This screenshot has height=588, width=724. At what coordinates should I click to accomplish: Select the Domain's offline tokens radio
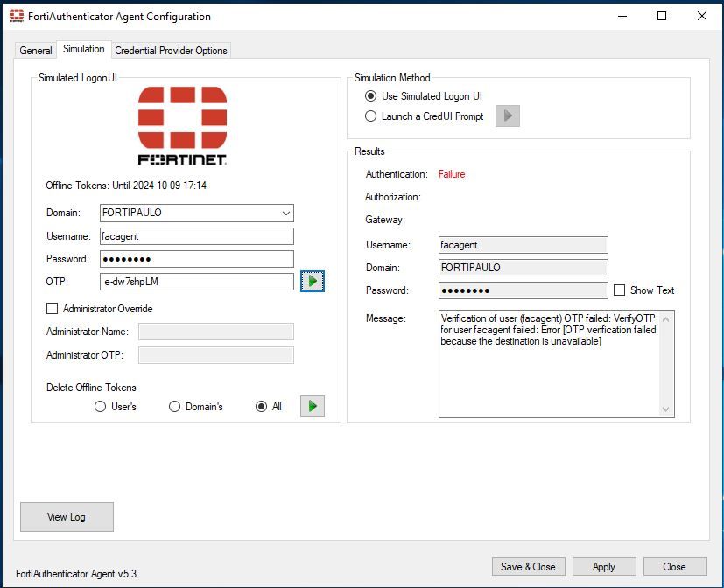coord(175,407)
